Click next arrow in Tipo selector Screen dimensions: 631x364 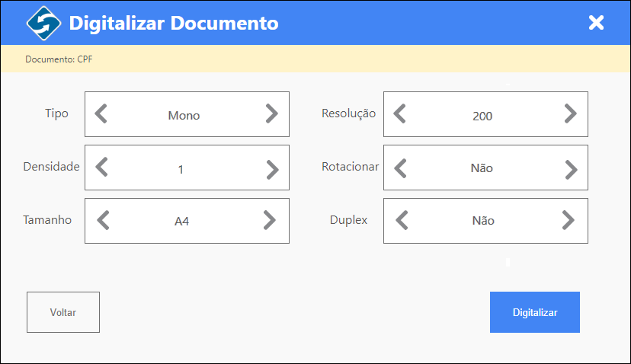272,113
